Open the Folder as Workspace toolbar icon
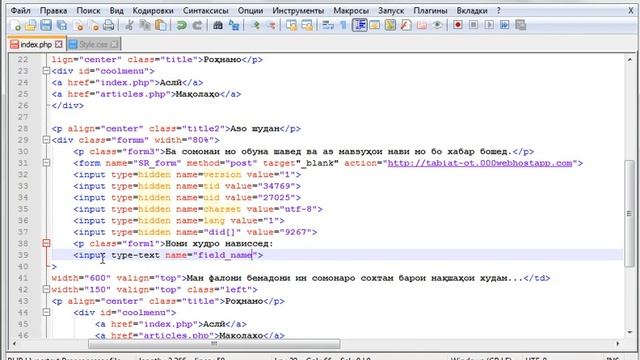 coord(422,26)
